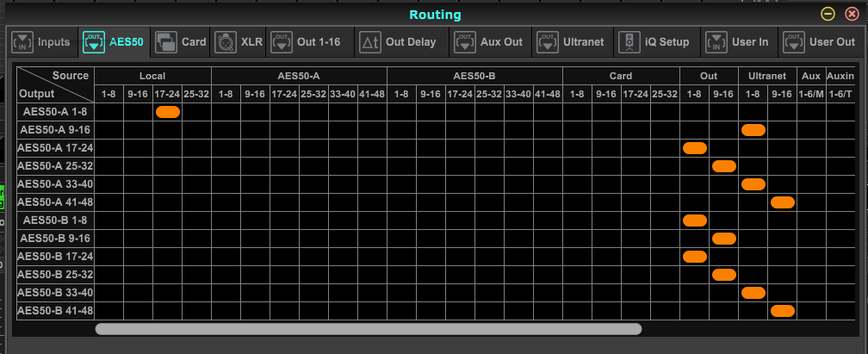
Task: Click the Card source group header
Action: pyautogui.click(x=621, y=76)
